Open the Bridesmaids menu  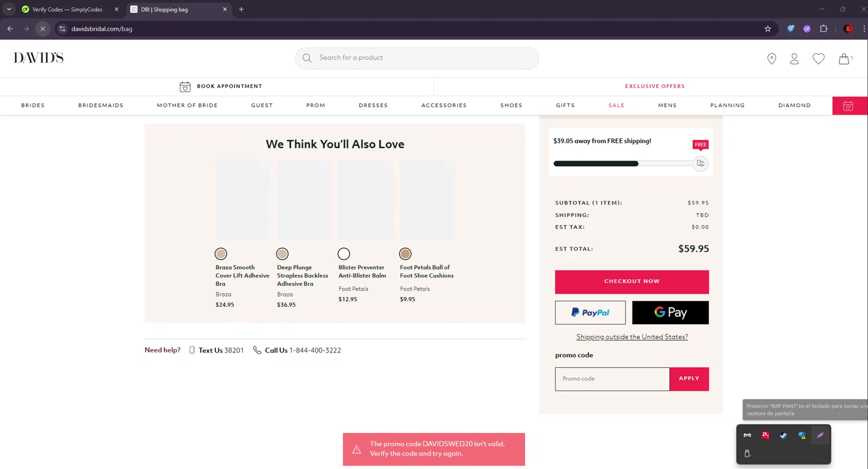(101, 105)
